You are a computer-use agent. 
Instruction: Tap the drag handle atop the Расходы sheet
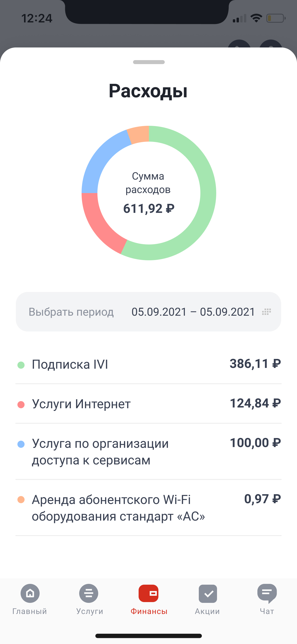point(149,62)
